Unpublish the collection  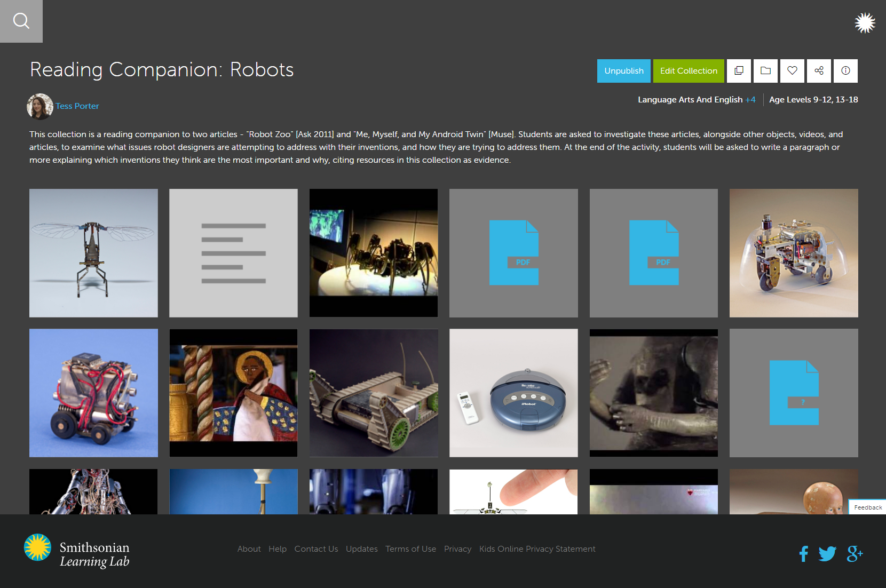(623, 71)
